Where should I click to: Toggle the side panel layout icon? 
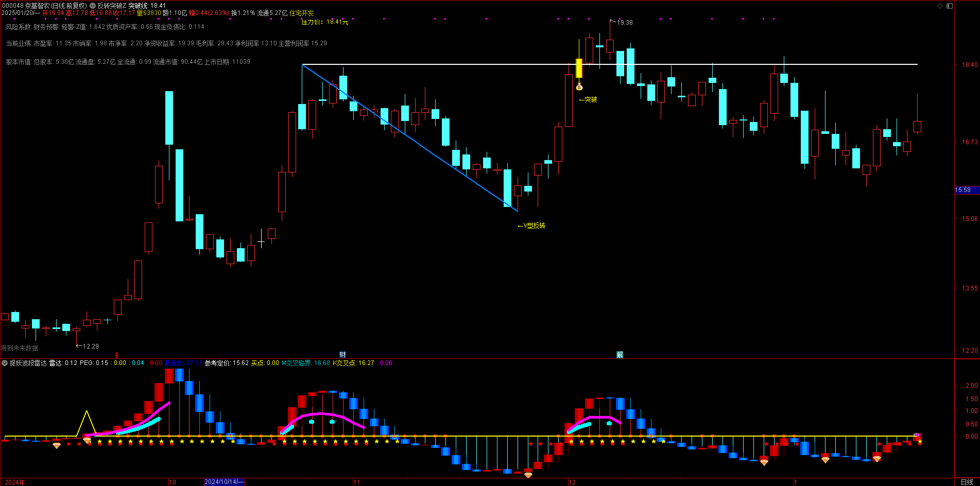point(950,6)
